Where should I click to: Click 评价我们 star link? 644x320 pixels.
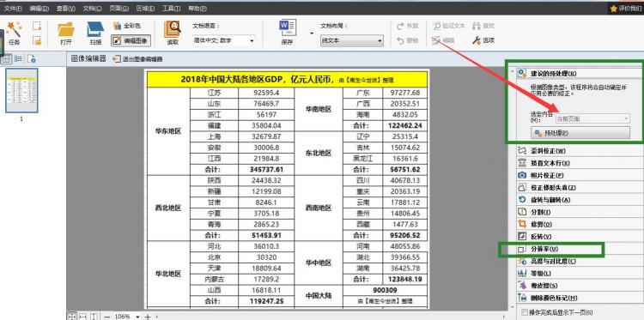626,9
